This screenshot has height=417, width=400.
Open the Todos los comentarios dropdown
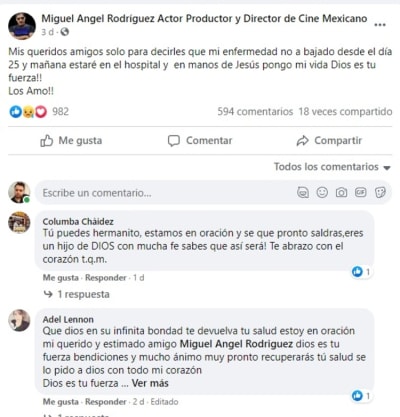tap(332, 167)
